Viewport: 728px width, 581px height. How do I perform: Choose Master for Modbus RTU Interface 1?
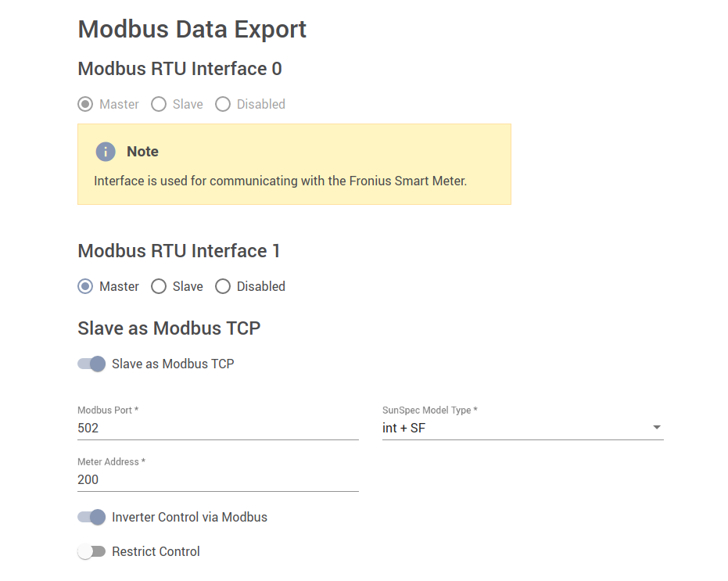[x=86, y=286]
